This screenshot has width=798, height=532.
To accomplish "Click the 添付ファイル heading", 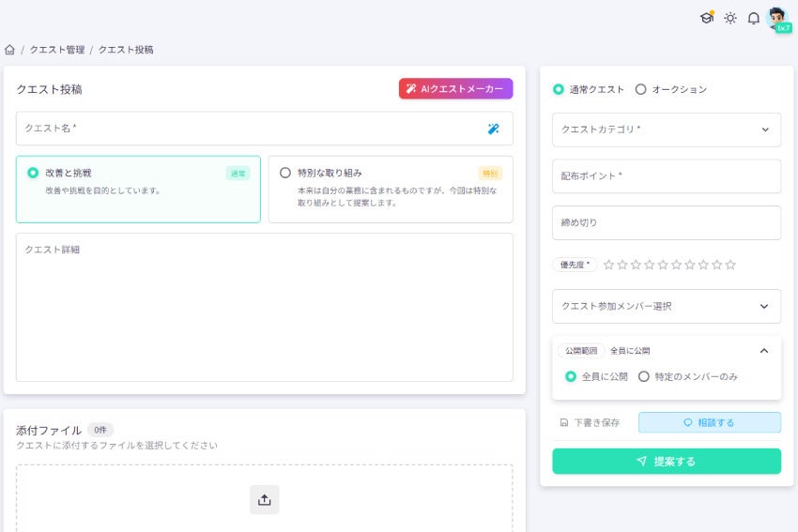I will (49, 431).
